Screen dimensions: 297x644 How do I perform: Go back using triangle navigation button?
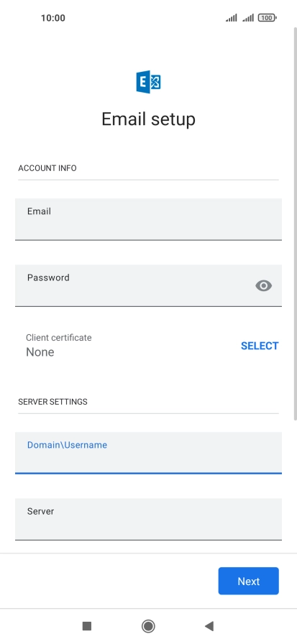pyautogui.click(x=209, y=626)
